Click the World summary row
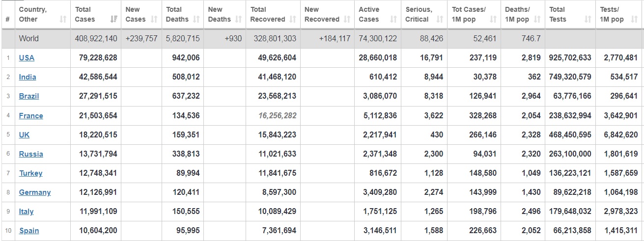Screen dimensions: 644x241 pos(28,39)
